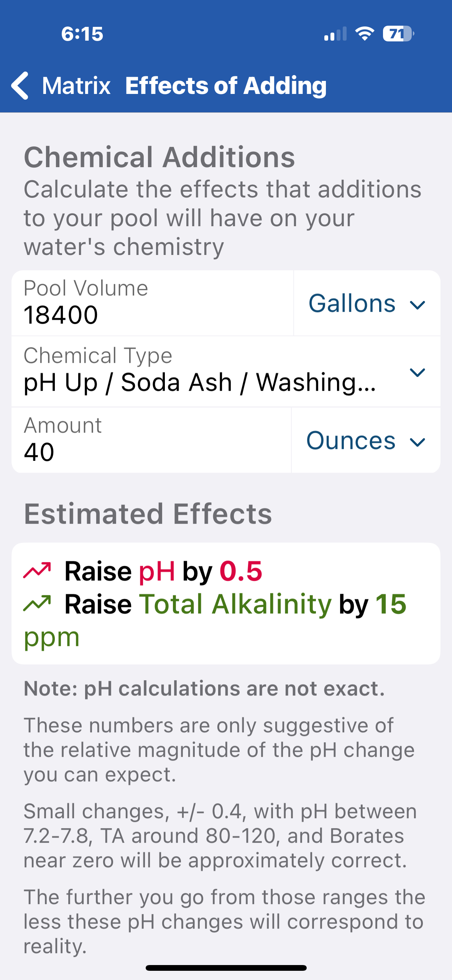Tap the Raise pH by 0.5 result

(x=163, y=571)
